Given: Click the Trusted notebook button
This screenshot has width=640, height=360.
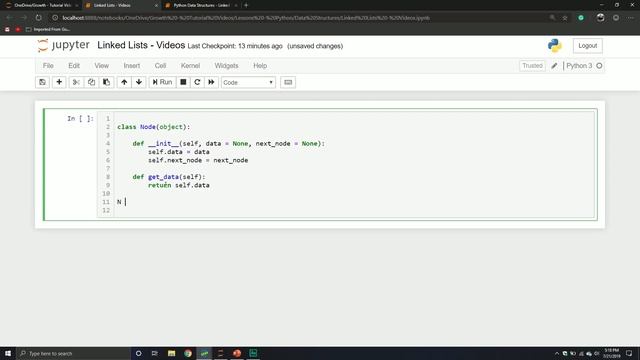Looking at the screenshot, I should (532, 66).
